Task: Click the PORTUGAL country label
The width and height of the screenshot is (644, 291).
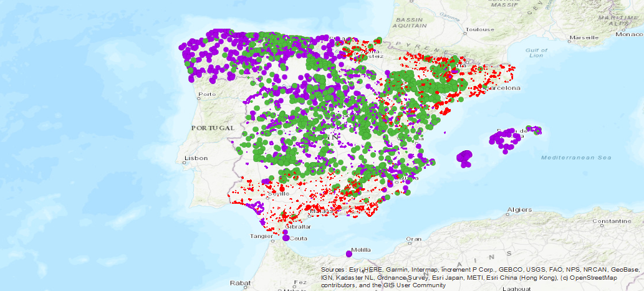Action: 213,127
